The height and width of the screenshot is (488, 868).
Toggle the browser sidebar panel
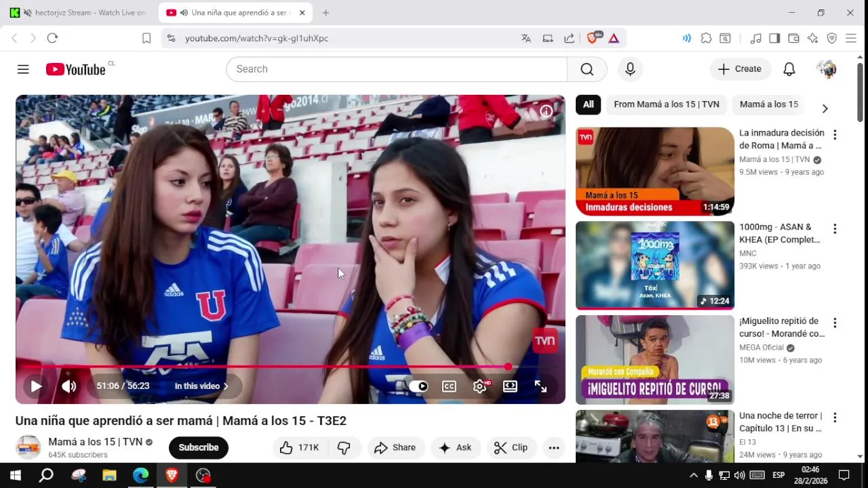[x=774, y=39]
